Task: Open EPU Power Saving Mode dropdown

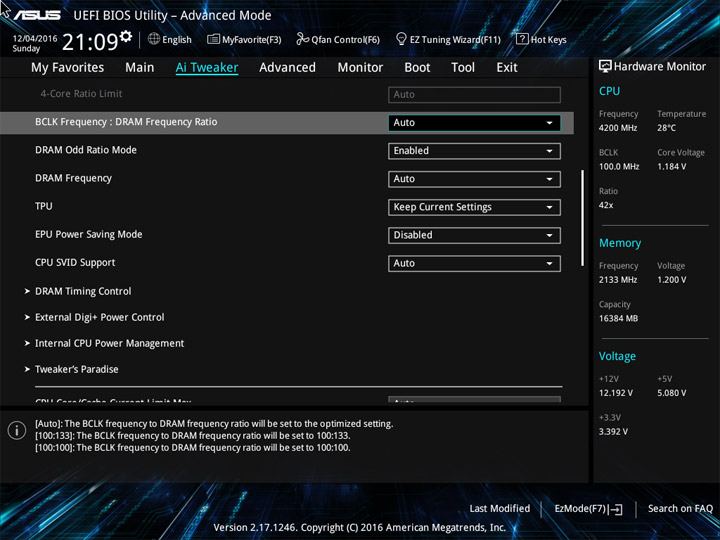Action: [x=474, y=236]
